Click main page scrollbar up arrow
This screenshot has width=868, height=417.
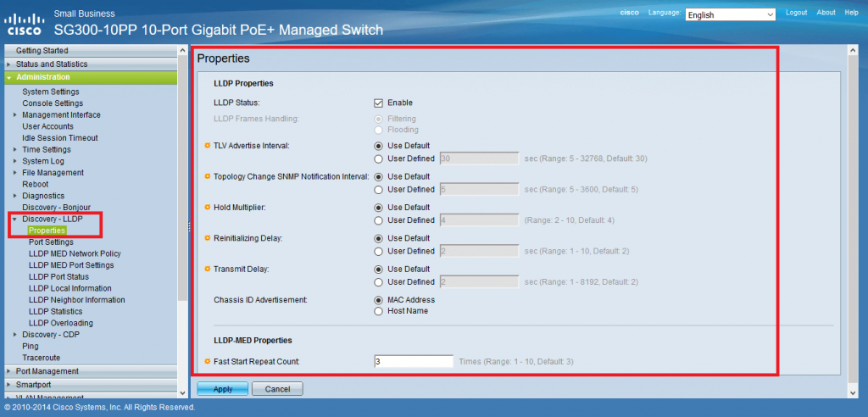tap(853, 50)
